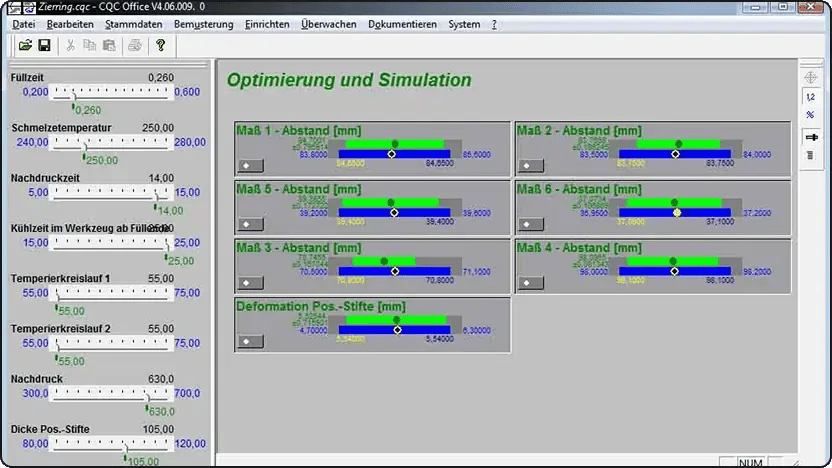832x468 pixels.
Task: Click the Dokumentieren menu item
Action: [402, 24]
